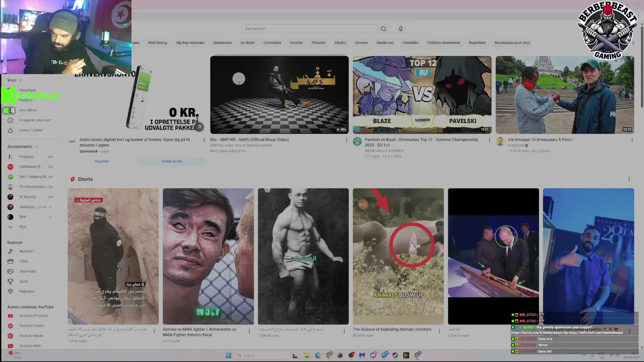Open the CNN-News18 channel avatar

[10, 167]
